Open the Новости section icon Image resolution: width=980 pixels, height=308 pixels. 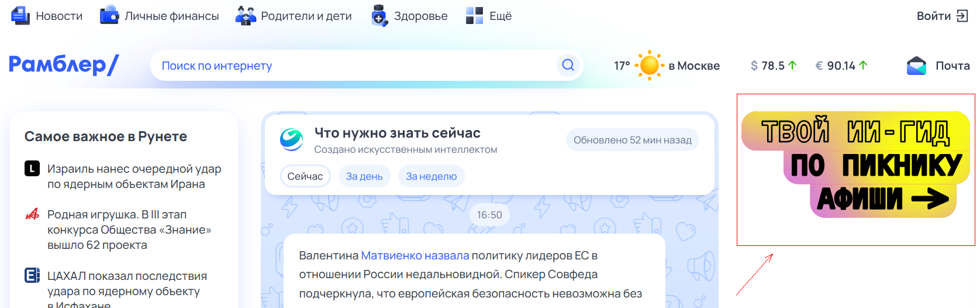tap(20, 16)
